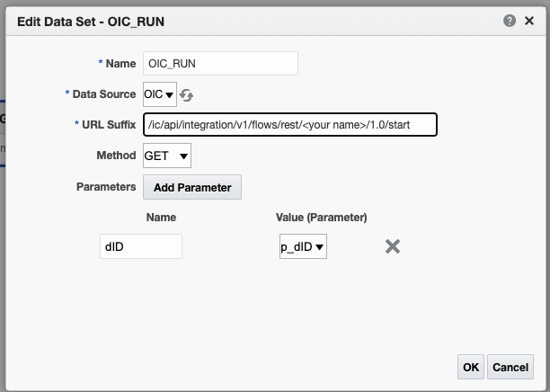
Task: Click the Data Source field label
Action: (104, 94)
